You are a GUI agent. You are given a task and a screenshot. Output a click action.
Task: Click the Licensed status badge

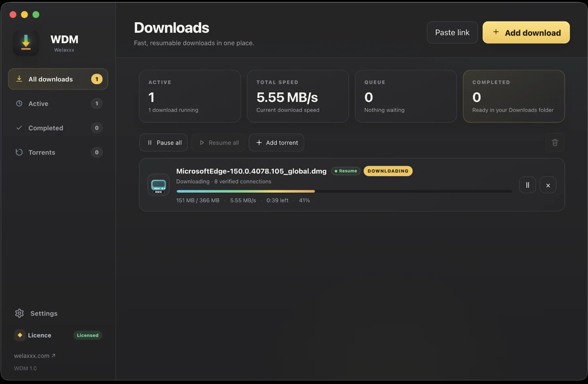click(88, 335)
